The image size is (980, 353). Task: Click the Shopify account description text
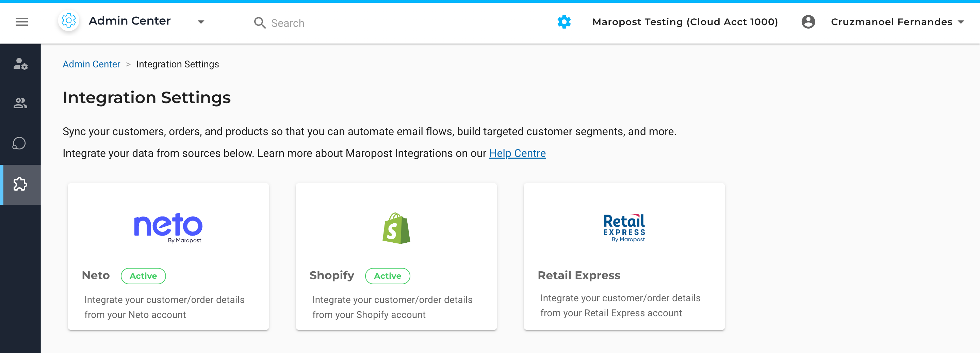(392, 307)
